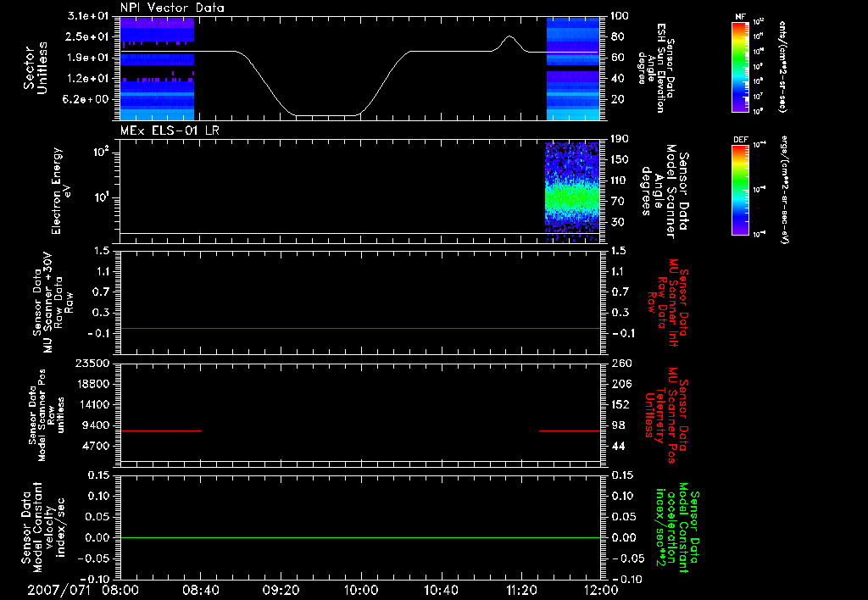
Task: Click the 'Electron Energy eV' axis label
Action: pyautogui.click(x=61, y=191)
